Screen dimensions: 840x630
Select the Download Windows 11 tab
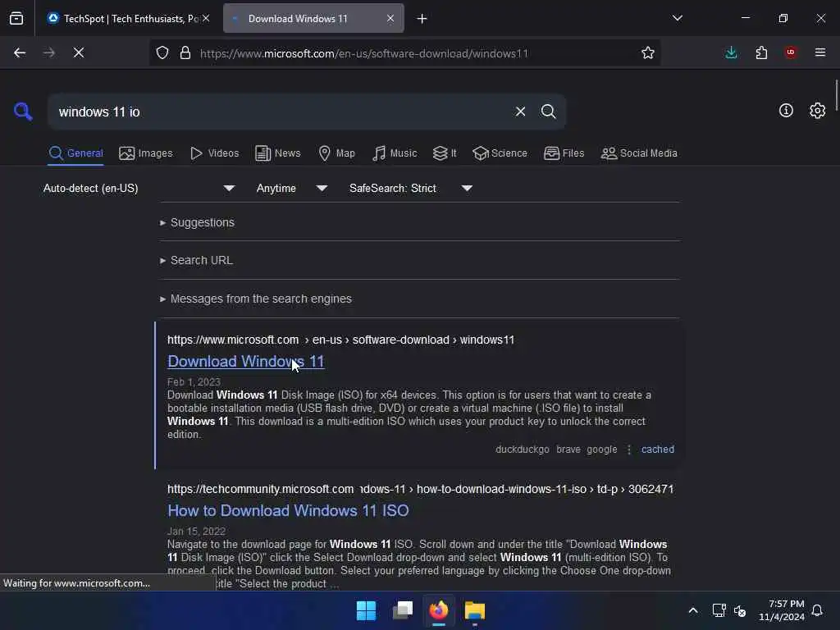coord(313,19)
